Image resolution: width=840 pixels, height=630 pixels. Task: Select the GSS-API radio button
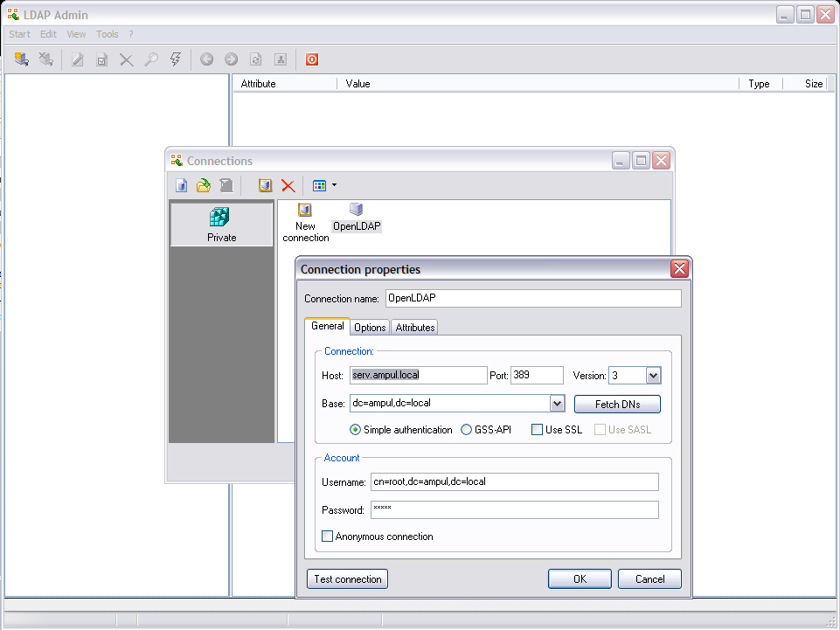[467, 430]
